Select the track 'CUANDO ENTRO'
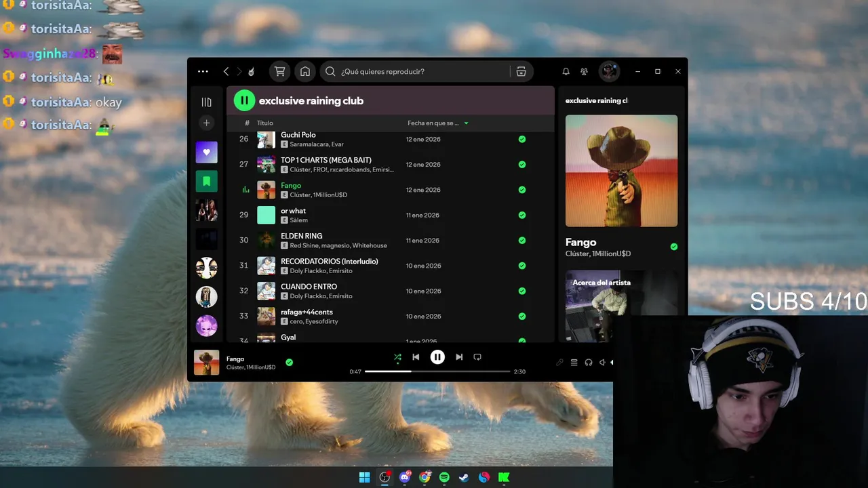This screenshot has height=488, width=868. (309, 287)
